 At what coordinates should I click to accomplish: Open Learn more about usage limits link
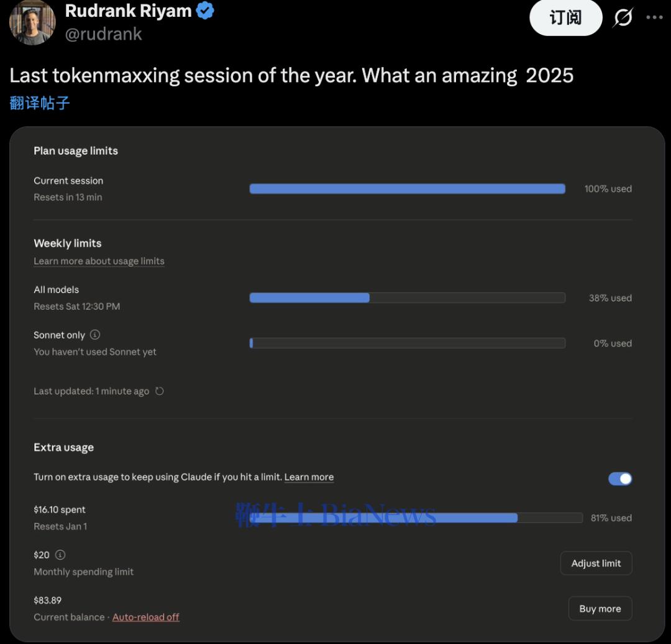(99, 261)
